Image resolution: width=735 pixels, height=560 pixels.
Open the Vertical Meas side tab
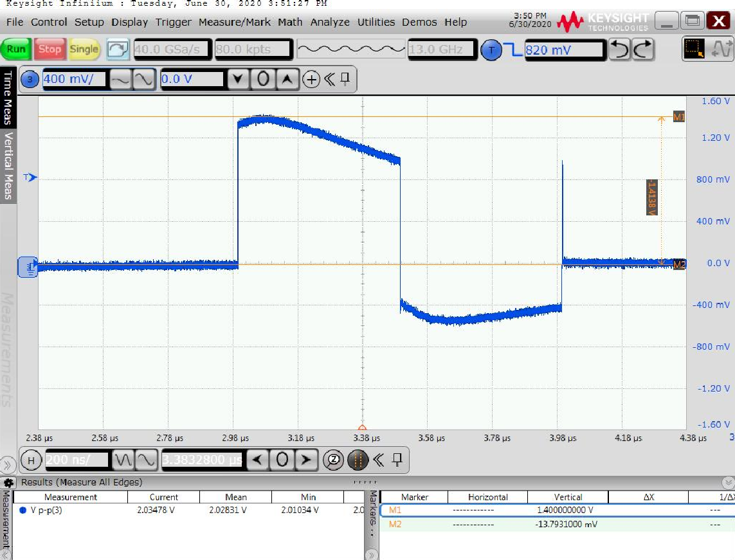(x=8, y=166)
